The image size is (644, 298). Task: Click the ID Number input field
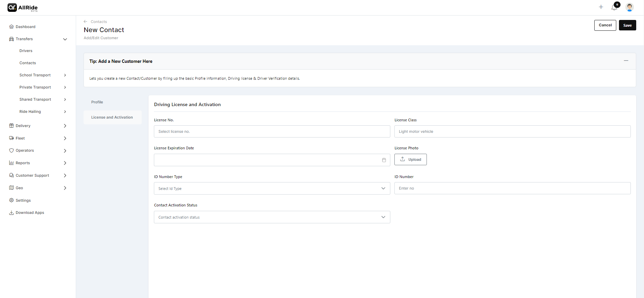(512, 189)
